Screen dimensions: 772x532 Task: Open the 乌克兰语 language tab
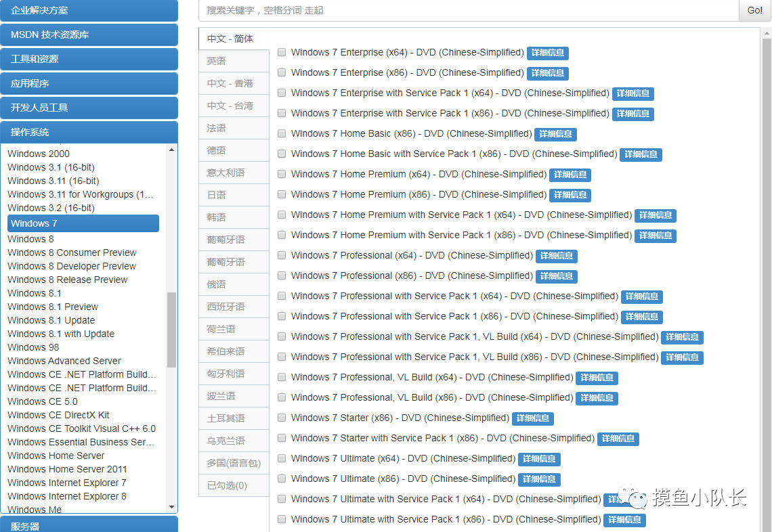(x=234, y=441)
